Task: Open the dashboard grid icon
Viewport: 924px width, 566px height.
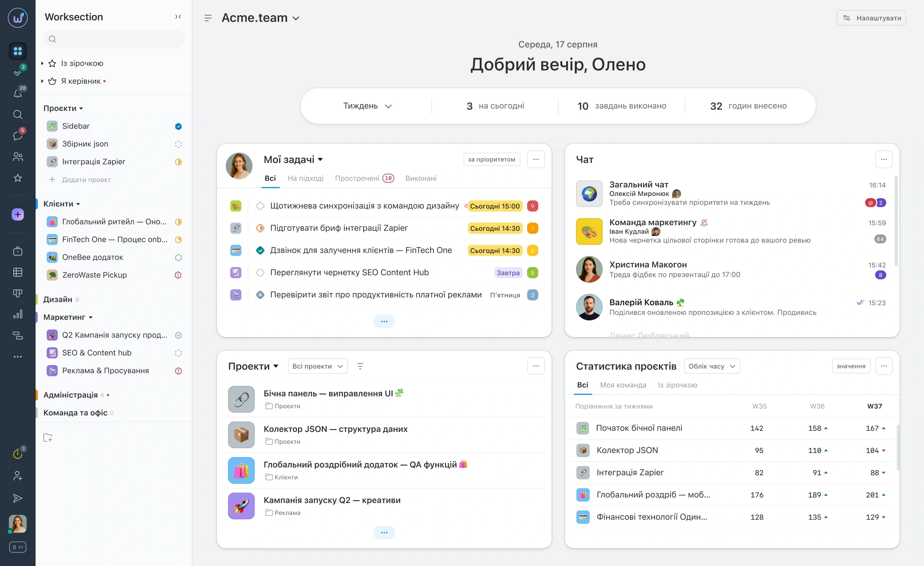Action: pos(17,51)
